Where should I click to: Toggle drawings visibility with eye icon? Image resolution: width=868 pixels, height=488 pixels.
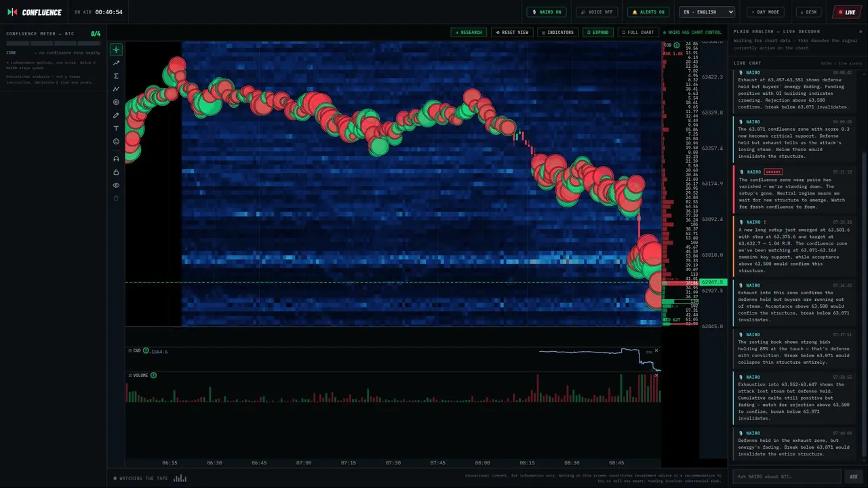tap(116, 185)
